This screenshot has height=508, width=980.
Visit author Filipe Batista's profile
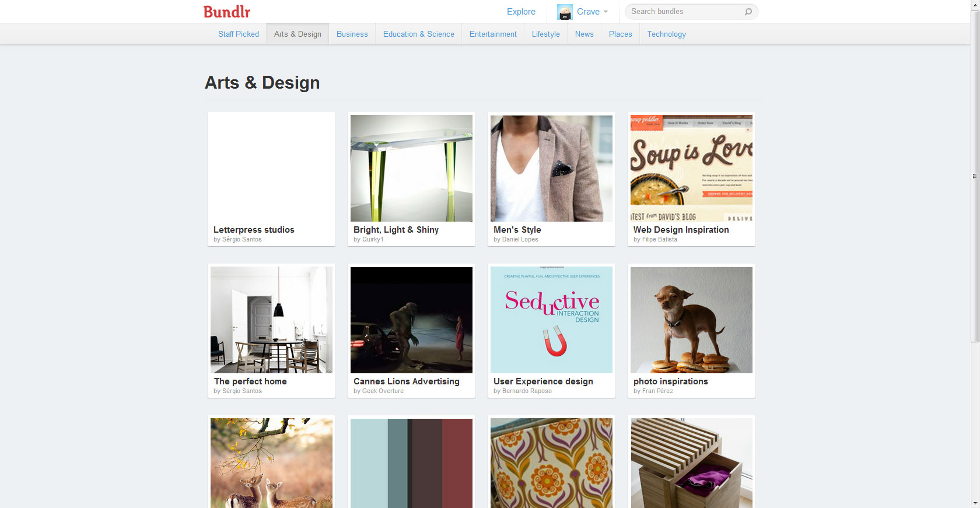pyautogui.click(x=660, y=240)
